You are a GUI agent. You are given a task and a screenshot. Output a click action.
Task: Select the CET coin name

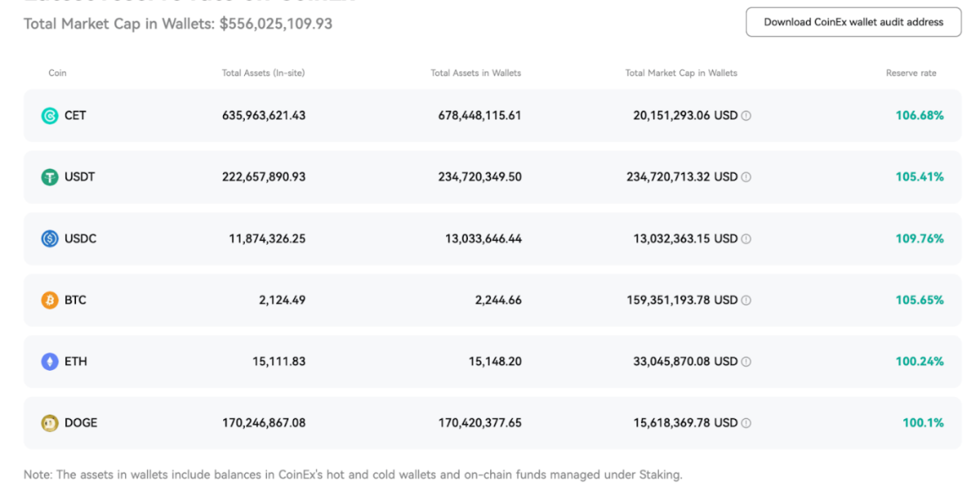coord(75,116)
